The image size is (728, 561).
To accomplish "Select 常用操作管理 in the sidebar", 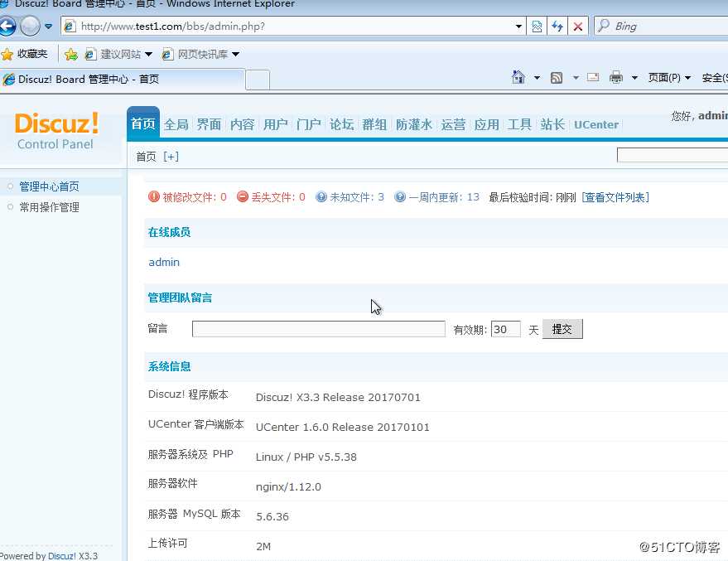I will tap(49, 207).
